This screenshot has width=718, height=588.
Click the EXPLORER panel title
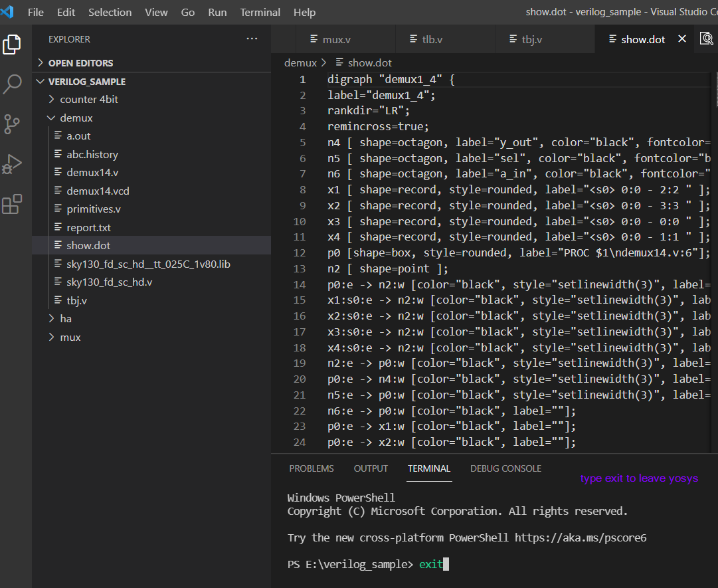pyautogui.click(x=69, y=39)
